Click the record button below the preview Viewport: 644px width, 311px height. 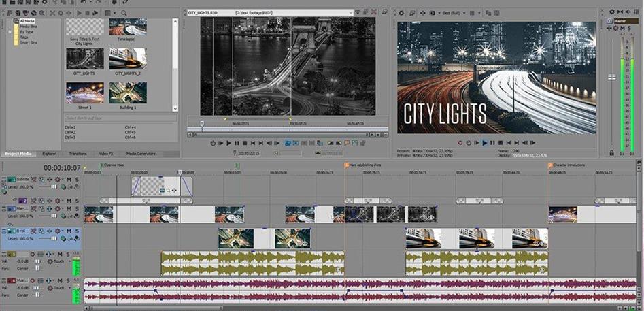pos(460,143)
